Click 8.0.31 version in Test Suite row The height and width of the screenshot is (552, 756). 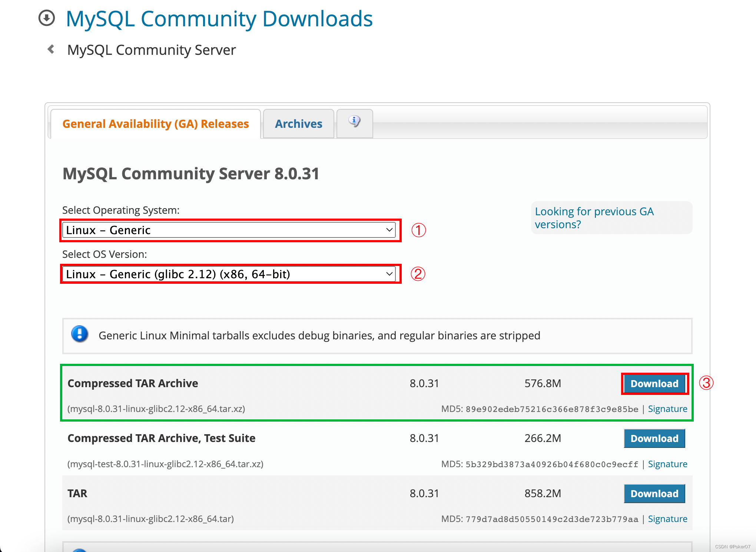click(424, 438)
